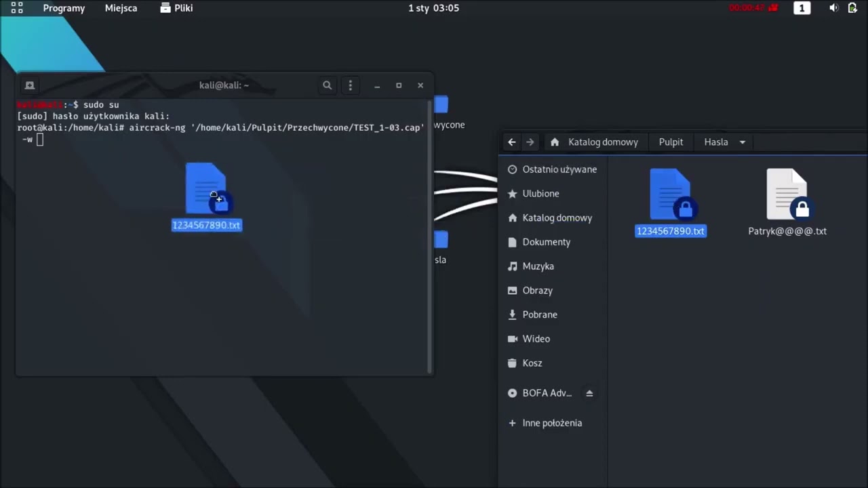Select the Patryk@@@@.txt file
Image resolution: width=868 pixels, height=488 pixels.
click(x=787, y=203)
